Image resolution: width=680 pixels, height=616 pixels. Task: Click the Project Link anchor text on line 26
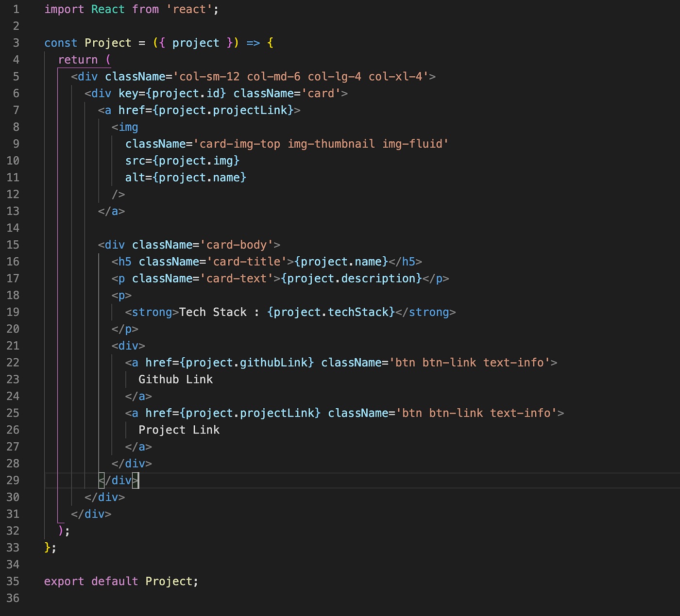(179, 429)
